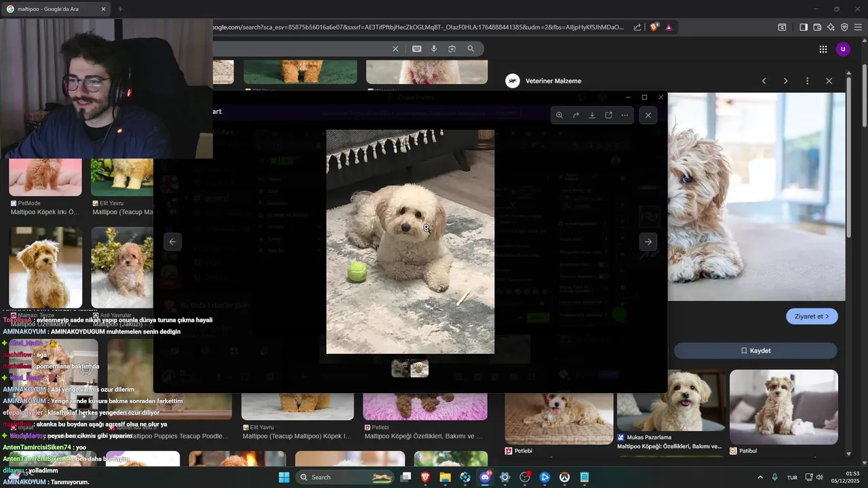Open Discord from taskbar

(x=485, y=477)
